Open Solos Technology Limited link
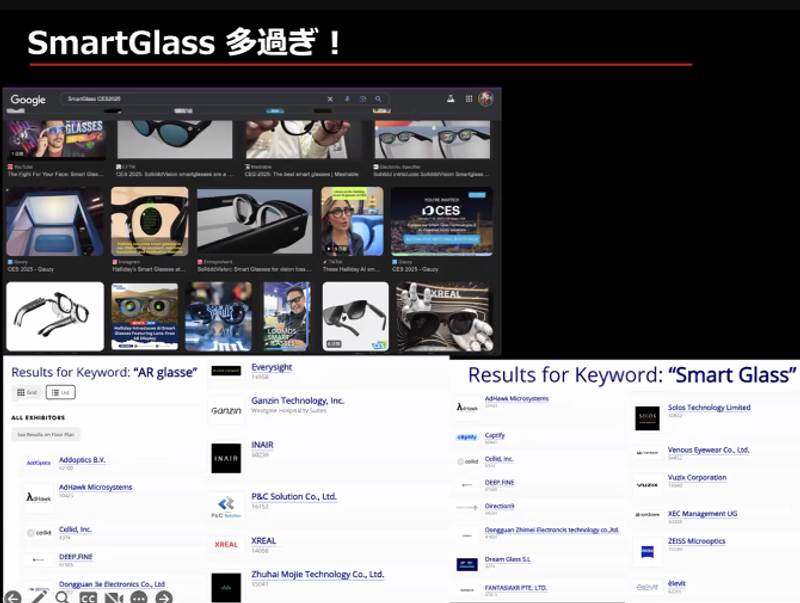The width and height of the screenshot is (800, 603). pyautogui.click(x=709, y=407)
